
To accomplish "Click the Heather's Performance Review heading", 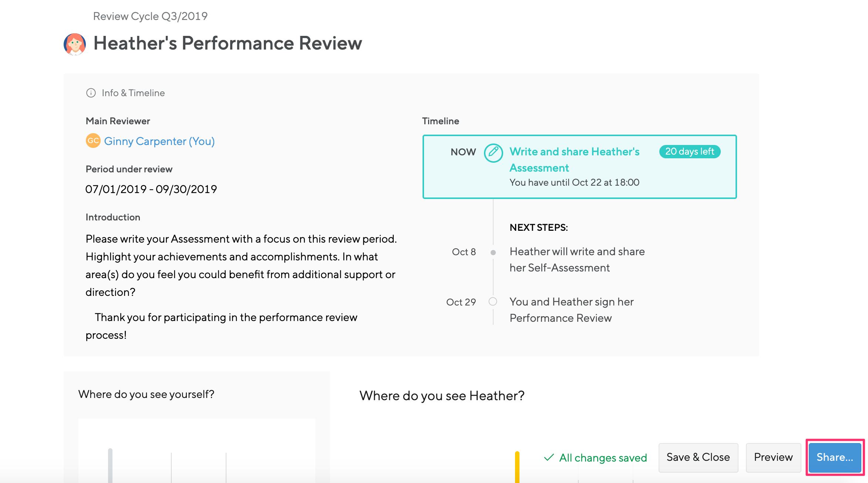I will pyautogui.click(x=228, y=43).
